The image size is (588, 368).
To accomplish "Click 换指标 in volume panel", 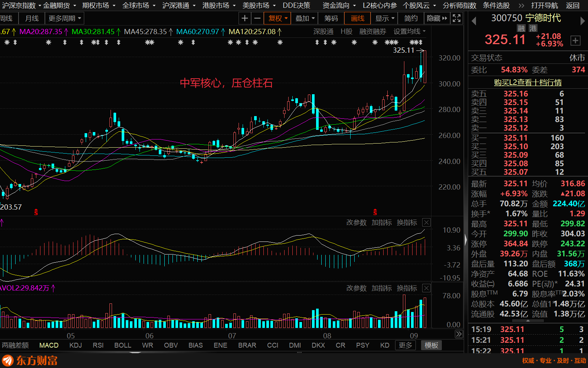I will (407, 288).
